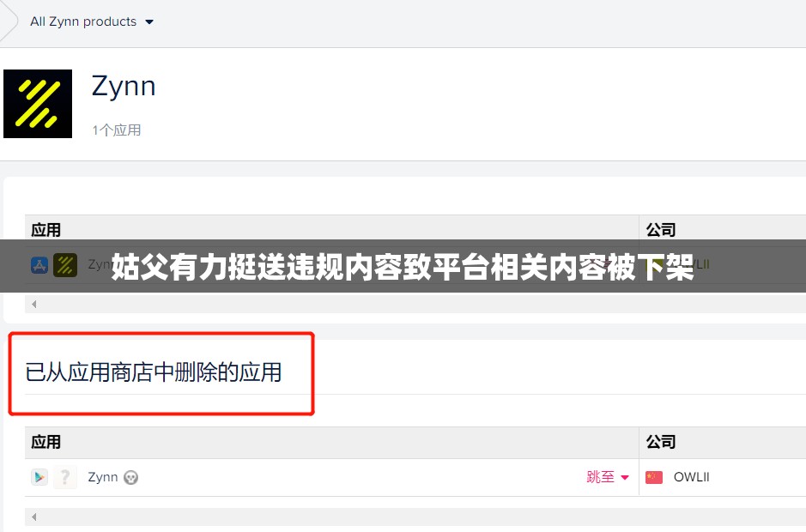
Task: Click the large Zynn logo thumbnail
Action: (38, 104)
